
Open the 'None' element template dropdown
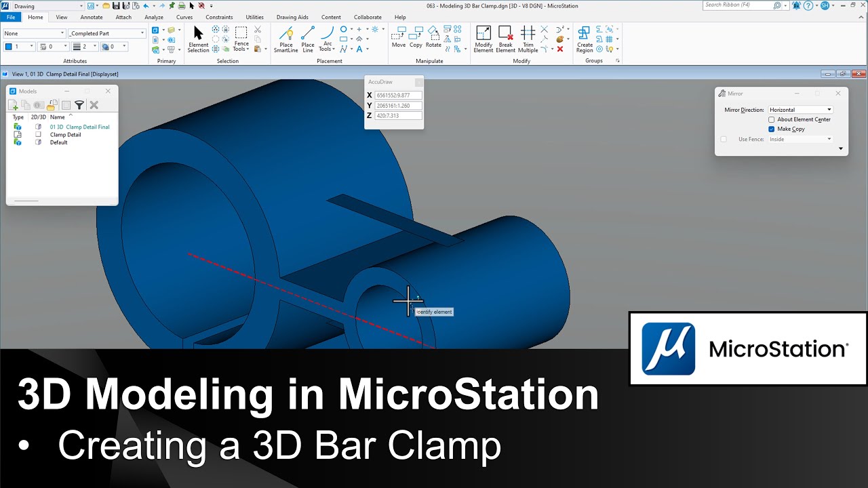coord(34,33)
